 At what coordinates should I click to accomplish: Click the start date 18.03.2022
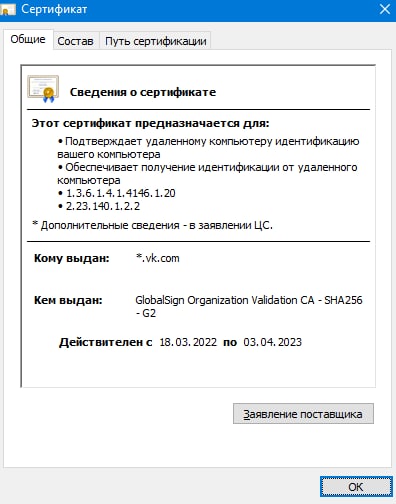(x=188, y=342)
